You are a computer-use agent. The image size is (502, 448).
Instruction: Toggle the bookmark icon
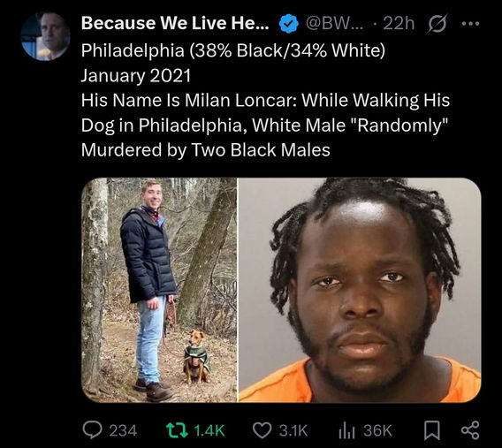tap(431, 430)
